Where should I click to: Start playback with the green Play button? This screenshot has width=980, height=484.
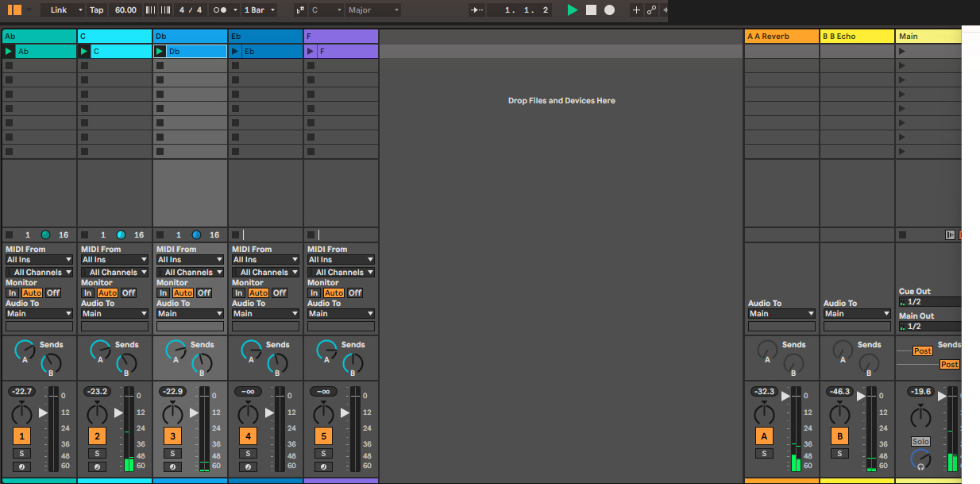(x=573, y=10)
